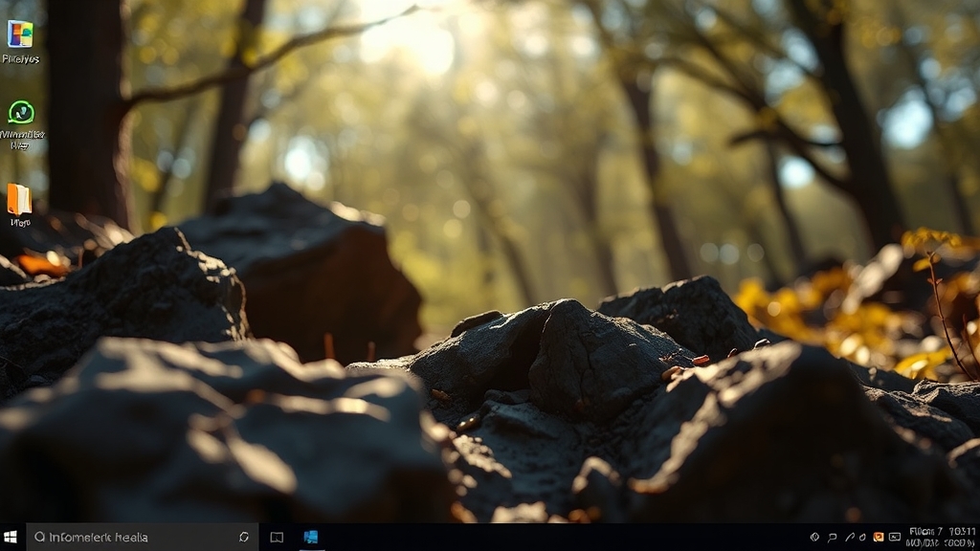
Task: Open the blue pinned taskbar app
Action: pos(311,537)
